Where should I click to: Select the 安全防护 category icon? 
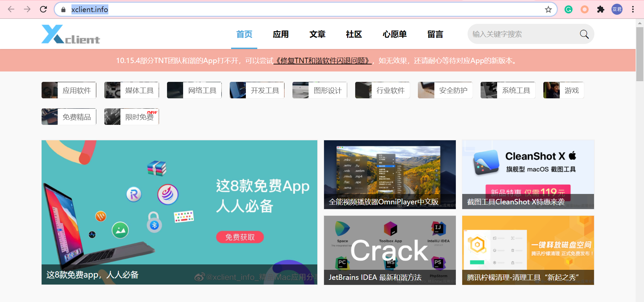[445, 90]
